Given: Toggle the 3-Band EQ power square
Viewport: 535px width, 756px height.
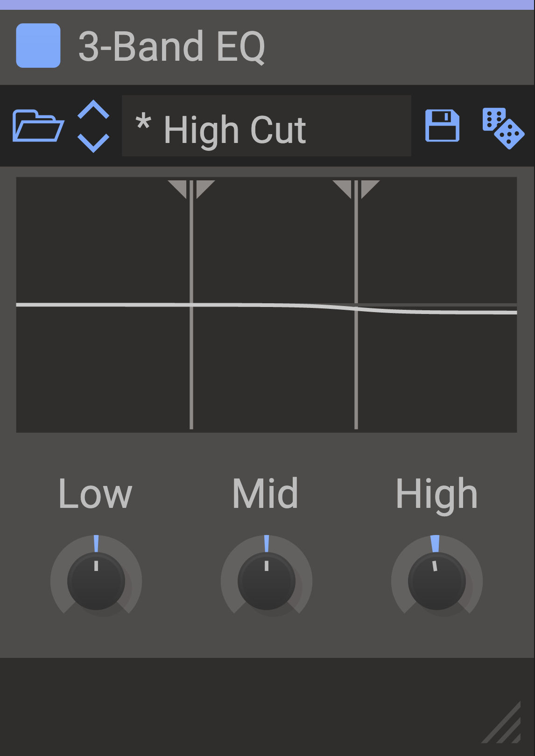Looking at the screenshot, I should click(x=38, y=46).
